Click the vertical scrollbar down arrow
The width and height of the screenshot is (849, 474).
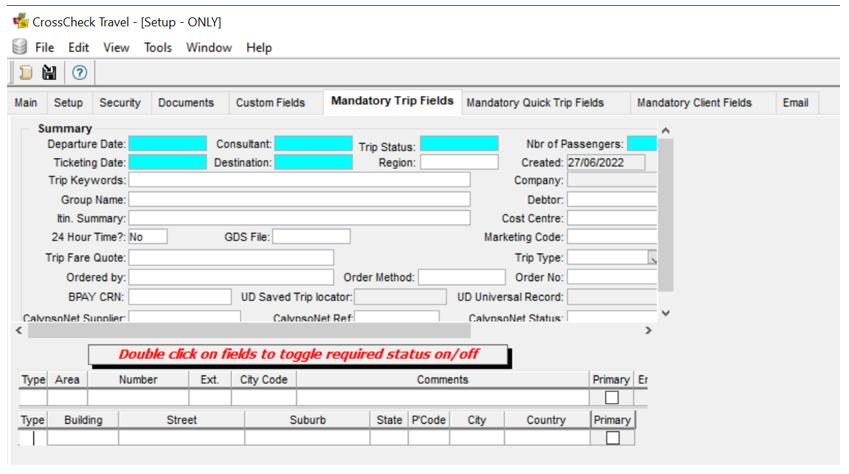point(665,313)
